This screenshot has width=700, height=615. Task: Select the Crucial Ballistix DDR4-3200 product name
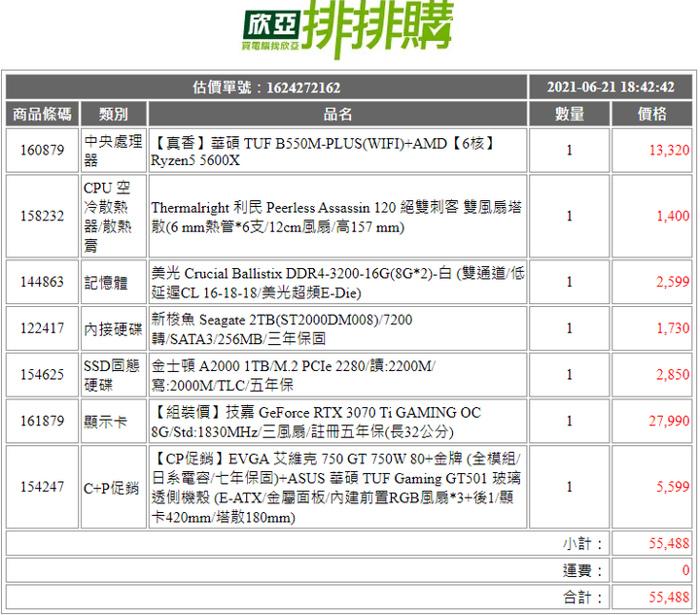(338, 283)
